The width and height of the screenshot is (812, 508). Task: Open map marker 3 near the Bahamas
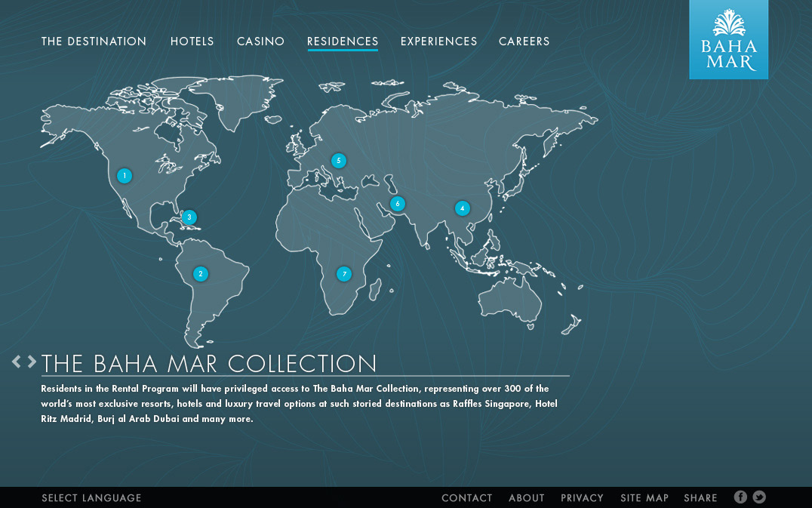[189, 217]
